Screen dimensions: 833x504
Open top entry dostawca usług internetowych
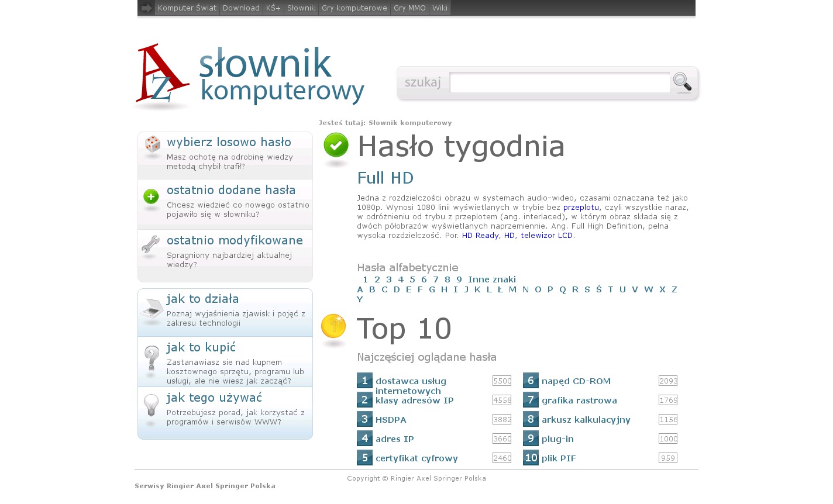tap(411, 386)
